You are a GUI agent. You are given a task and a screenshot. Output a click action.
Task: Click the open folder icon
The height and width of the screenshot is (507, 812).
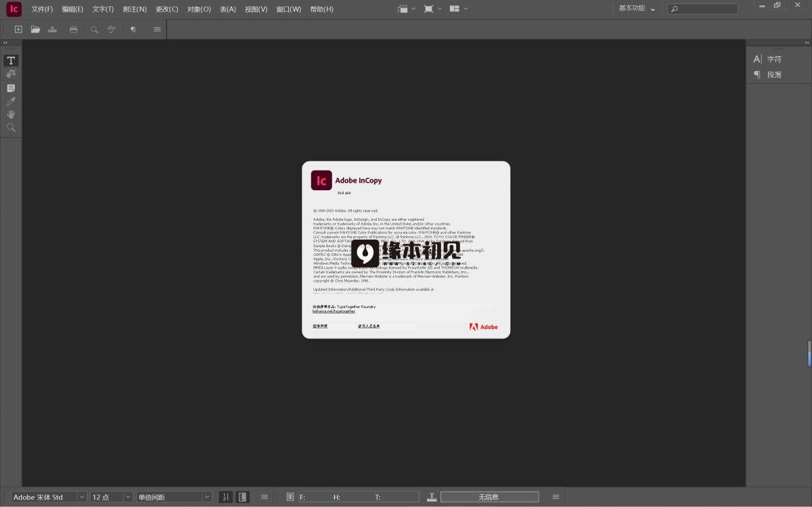pyautogui.click(x=35, y=29)
